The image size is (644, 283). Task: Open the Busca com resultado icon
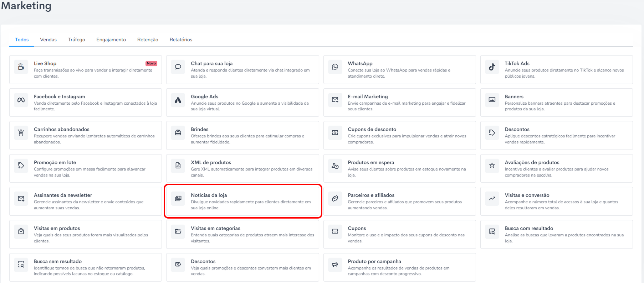click(x=492, y=231)
